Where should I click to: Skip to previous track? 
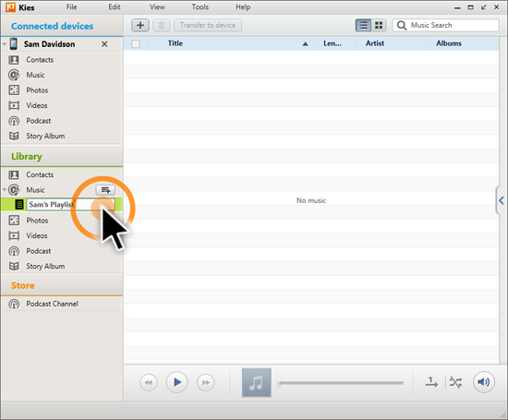coord(149,383)
